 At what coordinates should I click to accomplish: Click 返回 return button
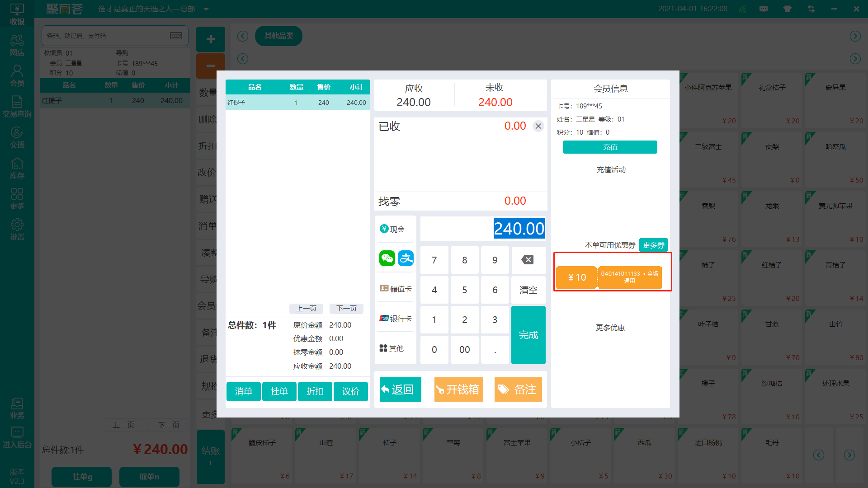tap(400, 389)
